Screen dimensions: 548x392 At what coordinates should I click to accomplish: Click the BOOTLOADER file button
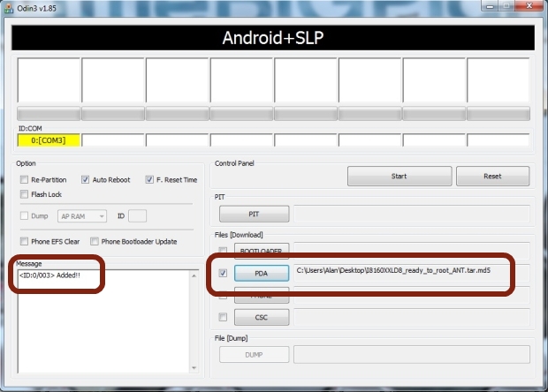[262, 251]
